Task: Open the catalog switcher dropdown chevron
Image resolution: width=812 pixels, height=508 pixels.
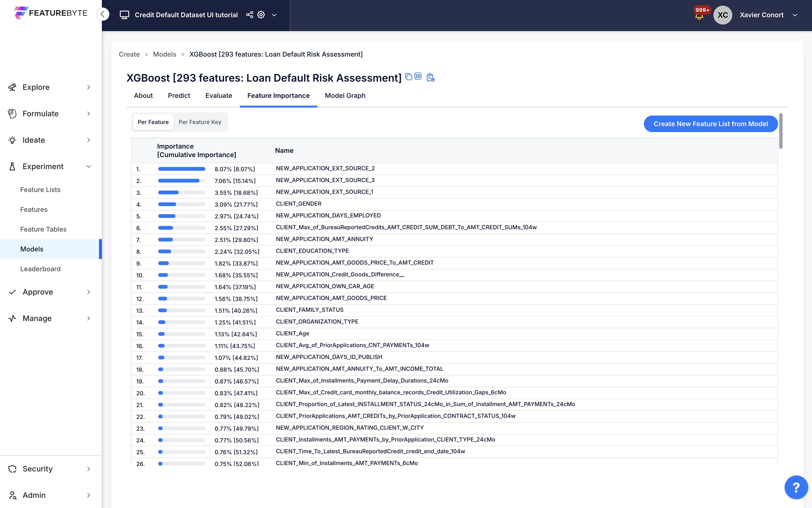Action: tap(274, 15)
